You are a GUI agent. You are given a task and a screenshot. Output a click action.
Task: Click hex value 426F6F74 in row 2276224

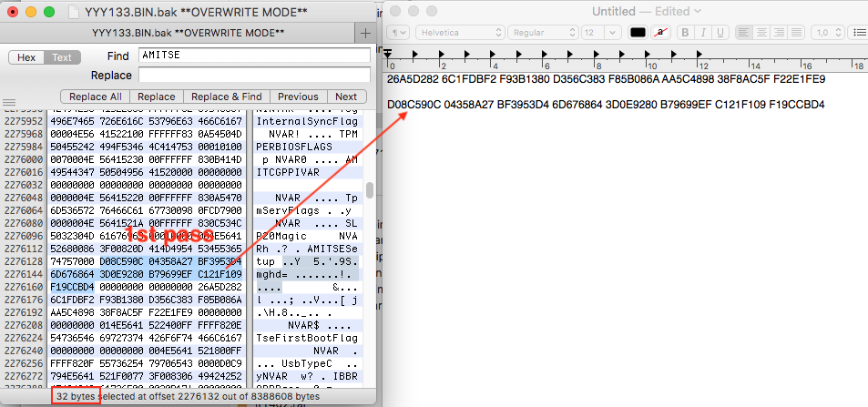point(170,339)
